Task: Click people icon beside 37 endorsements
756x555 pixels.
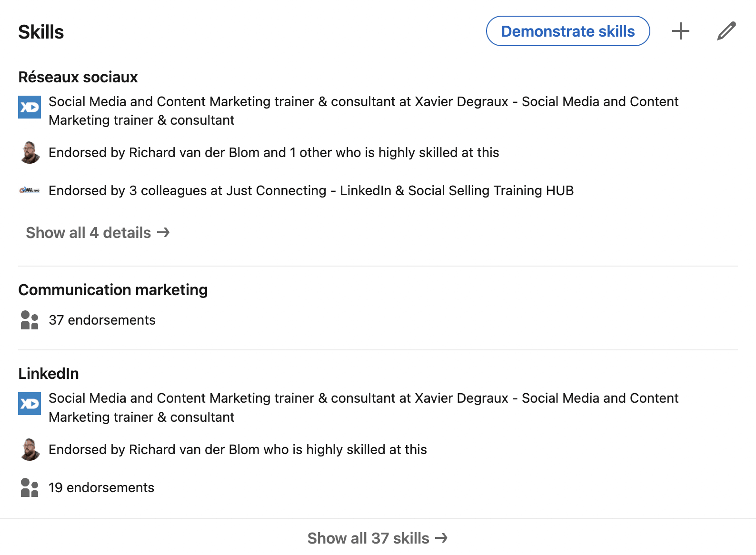Action: click(x=30, y=320)
